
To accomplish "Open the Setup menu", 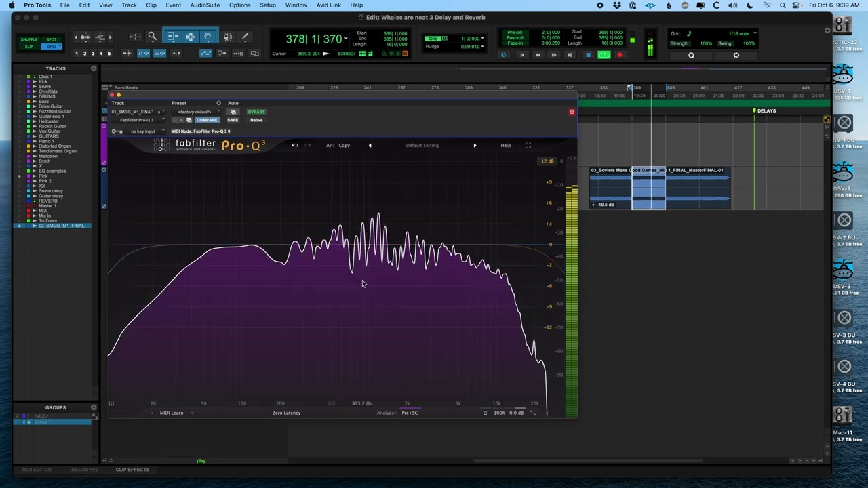I will (268, 5).
